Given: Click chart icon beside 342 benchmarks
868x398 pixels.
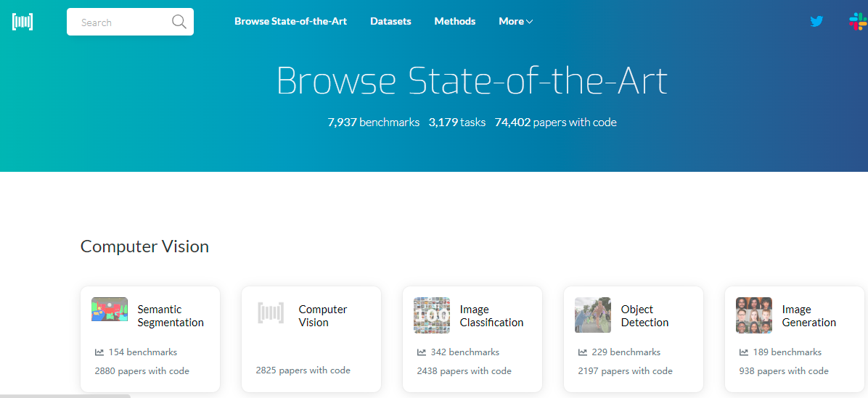Looking at the screenshot, I should (422, 352).
